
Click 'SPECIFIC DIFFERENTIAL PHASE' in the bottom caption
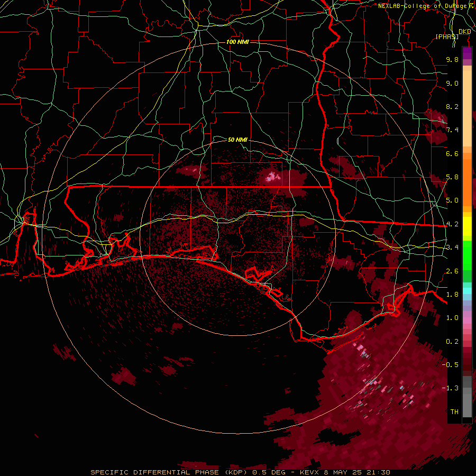point(155,472)
